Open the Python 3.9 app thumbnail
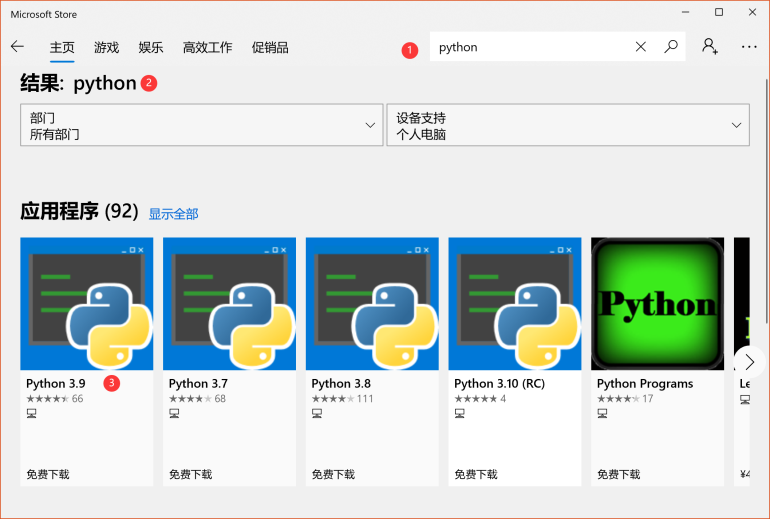Image resolution: width=770 pixels, height=519 pixels. pos(87,304)
